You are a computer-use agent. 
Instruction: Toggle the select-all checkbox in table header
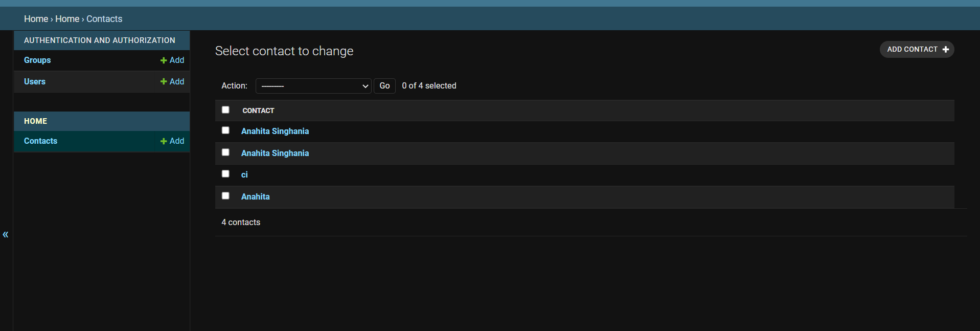[225, 109]
